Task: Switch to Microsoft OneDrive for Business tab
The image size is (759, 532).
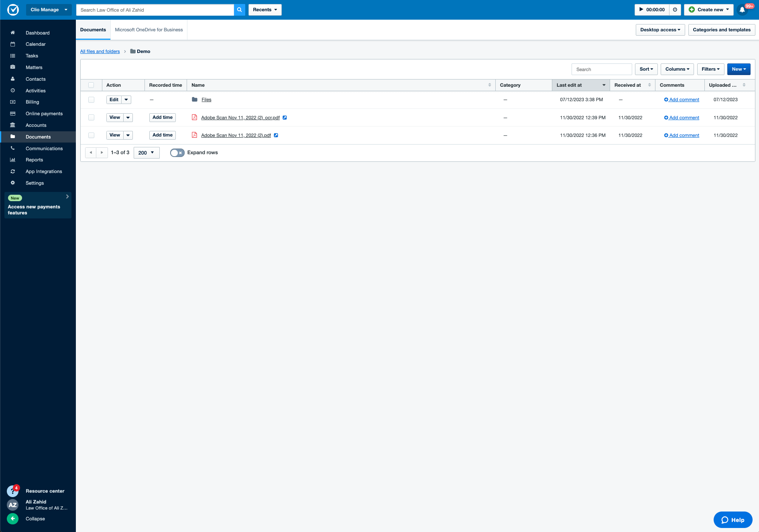Action: (x=149, y=30)
